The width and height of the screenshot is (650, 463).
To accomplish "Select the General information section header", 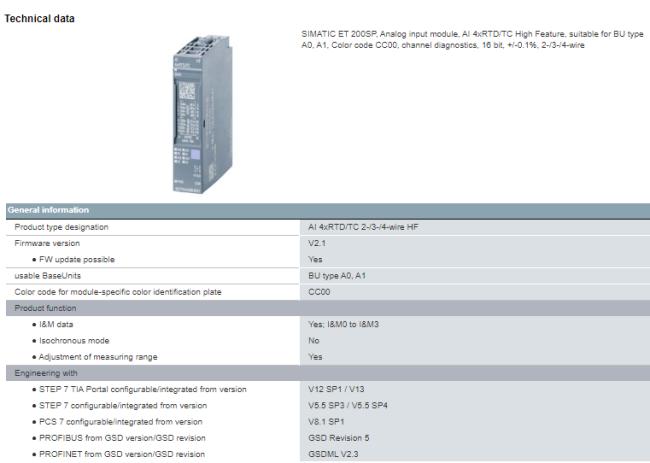I will pos(50,210).
